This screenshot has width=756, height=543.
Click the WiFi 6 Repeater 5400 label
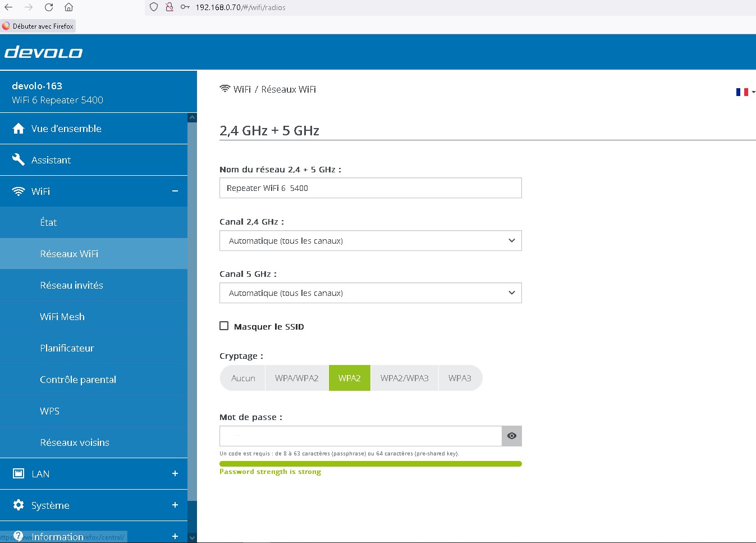[x=58, y=100]
